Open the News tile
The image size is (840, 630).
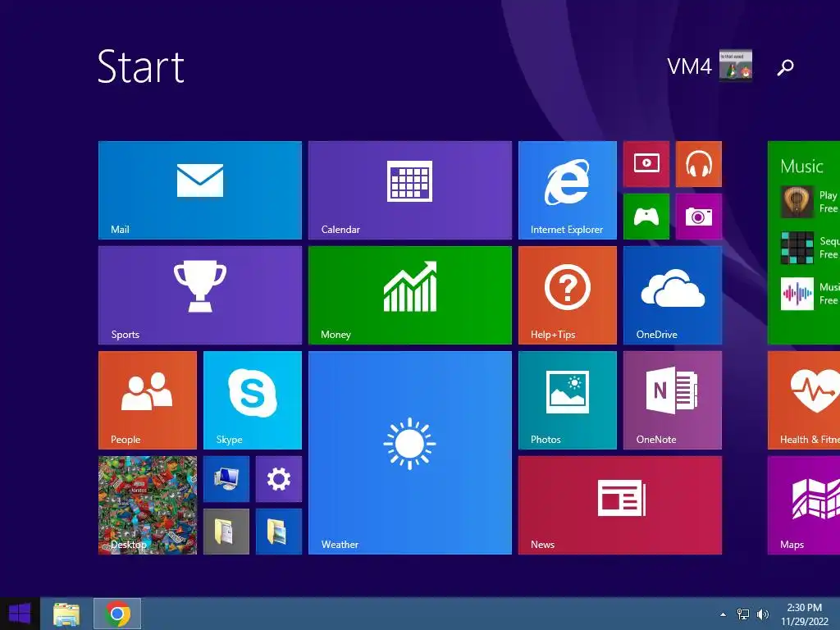coord(620,505)
